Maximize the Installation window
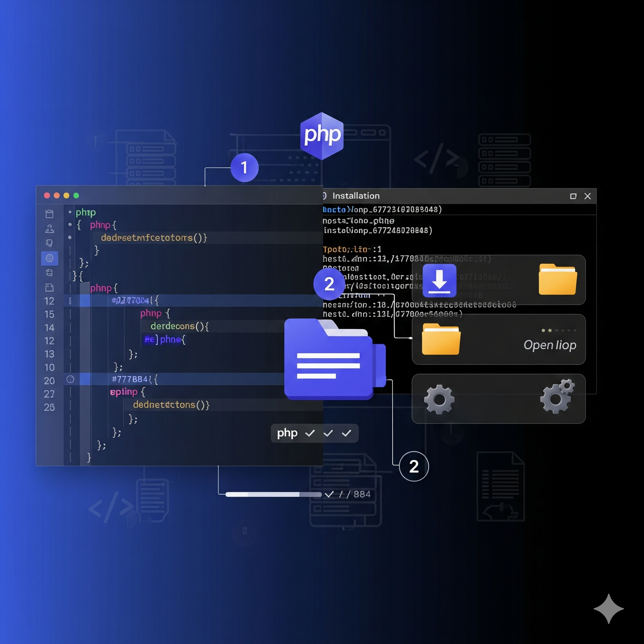This screenshot has height=644, width=644. (x=573, y=196)
